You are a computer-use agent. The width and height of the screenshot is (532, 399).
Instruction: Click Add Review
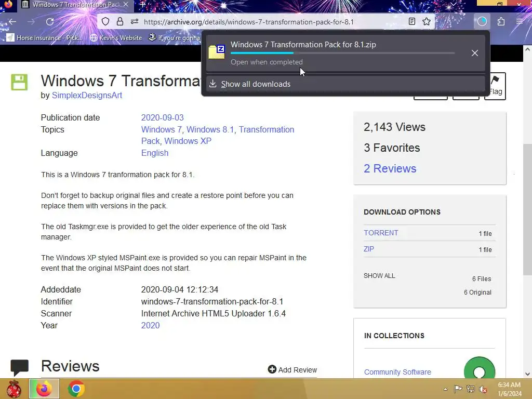292,369
